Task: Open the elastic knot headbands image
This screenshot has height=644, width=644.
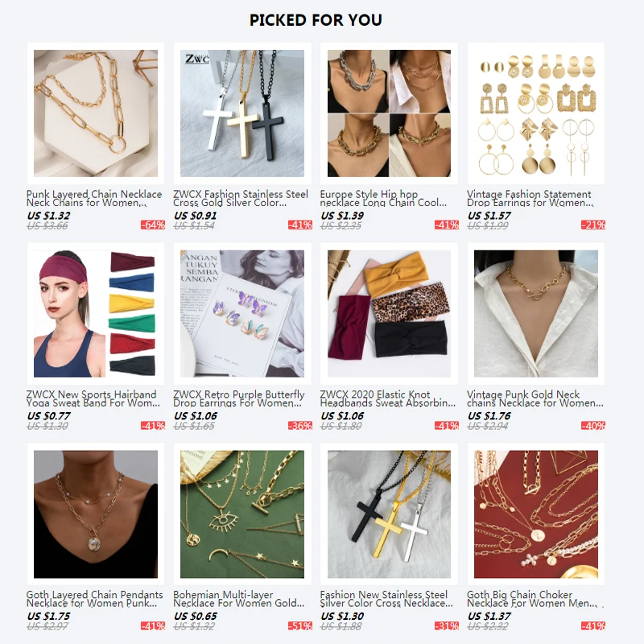Action: (389, 314)
